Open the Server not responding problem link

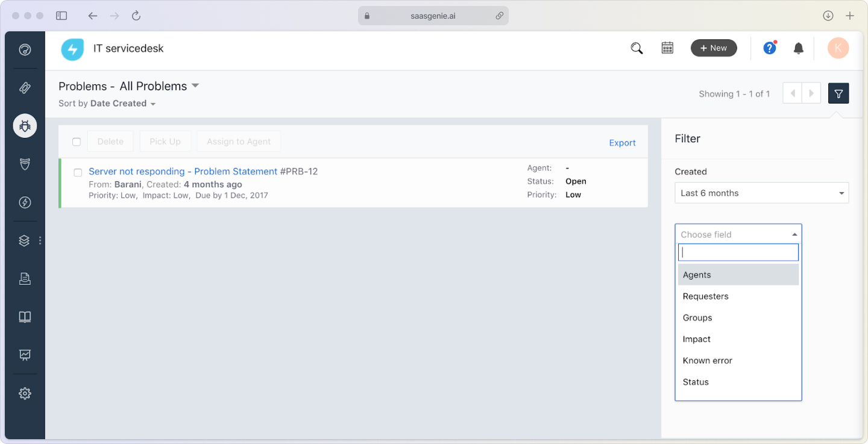pos(184,171)
